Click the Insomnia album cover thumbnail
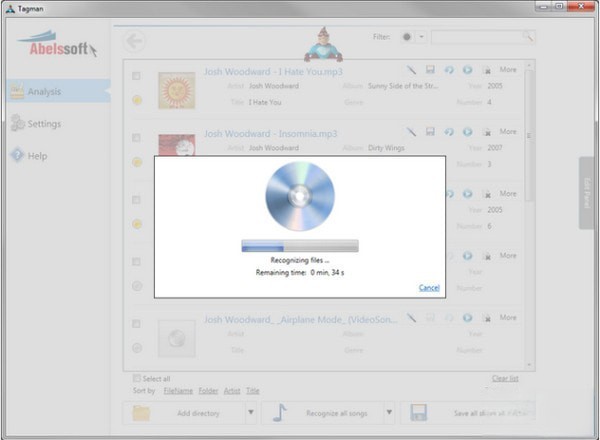600x440 pixels. click(x=177, y=145)
